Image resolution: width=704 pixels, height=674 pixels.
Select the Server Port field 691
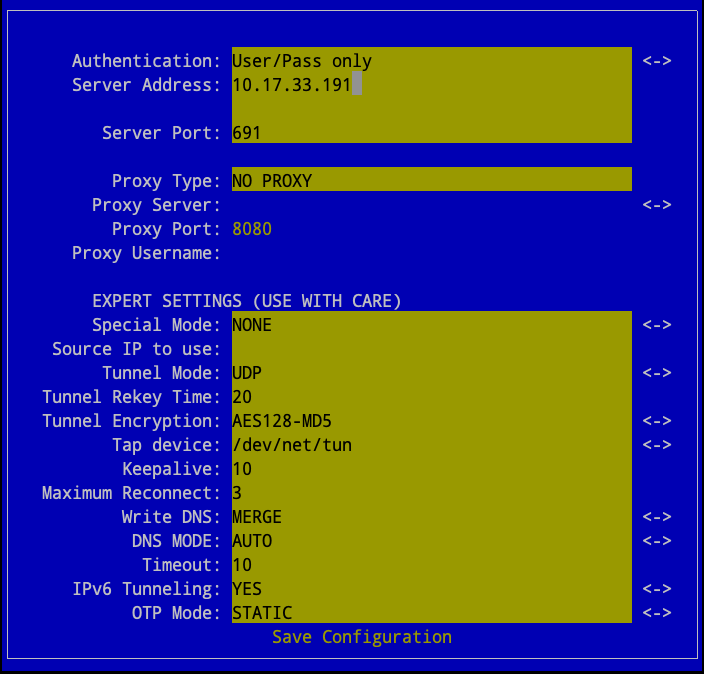[x=431, y=133]
